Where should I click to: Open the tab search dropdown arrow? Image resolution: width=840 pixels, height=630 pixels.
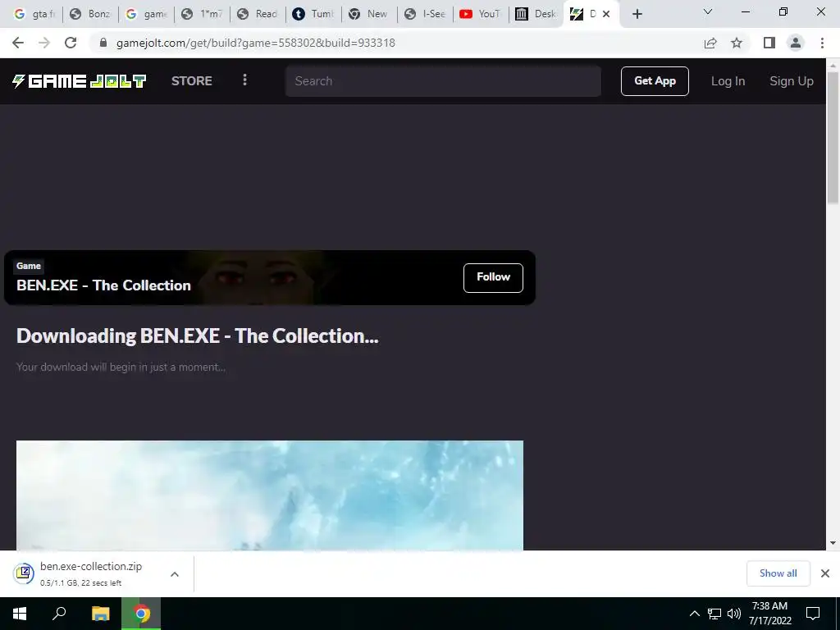(x=707, y=11)
